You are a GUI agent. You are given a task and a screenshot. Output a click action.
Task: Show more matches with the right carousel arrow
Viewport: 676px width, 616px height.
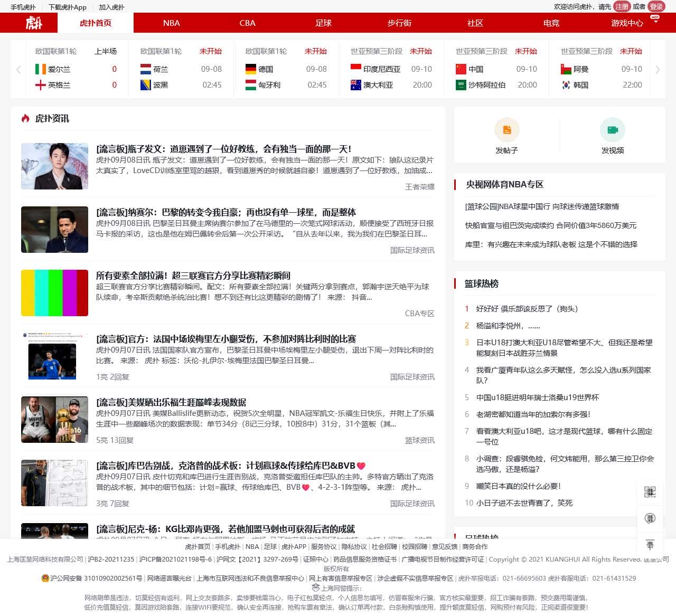click(658, 69)
